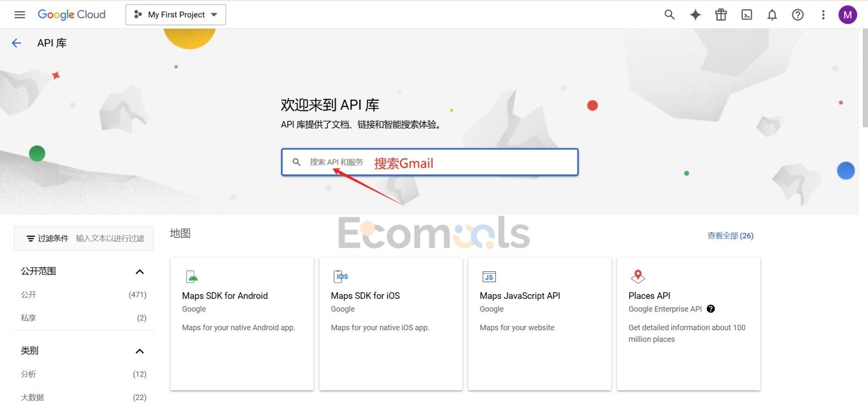
Task: Click the iOS icon on Maps SDK card
Action: point(341,276)
